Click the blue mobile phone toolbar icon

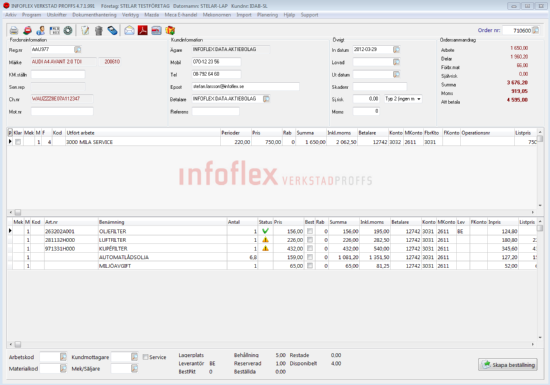click(112, 31)
